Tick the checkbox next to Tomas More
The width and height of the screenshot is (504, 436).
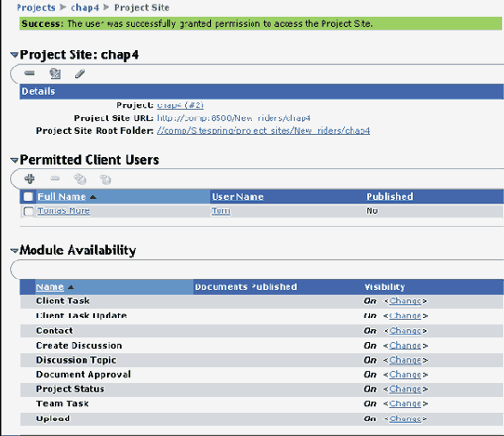point(28,211)
